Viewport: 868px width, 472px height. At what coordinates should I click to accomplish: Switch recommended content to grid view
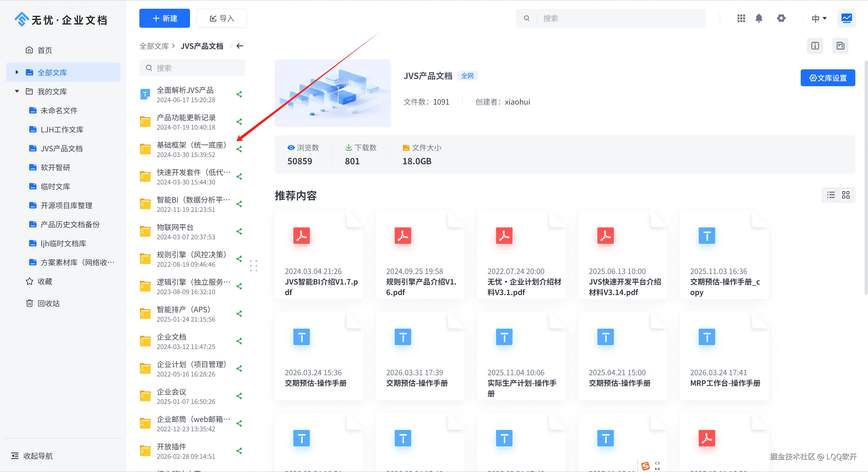coord(846,195)
